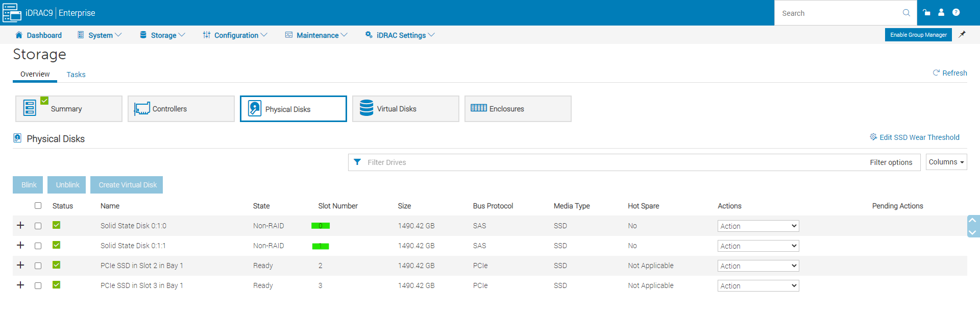Select all disks with header checkbox
This screenshot has width=980, height=312.
point(38,206)
